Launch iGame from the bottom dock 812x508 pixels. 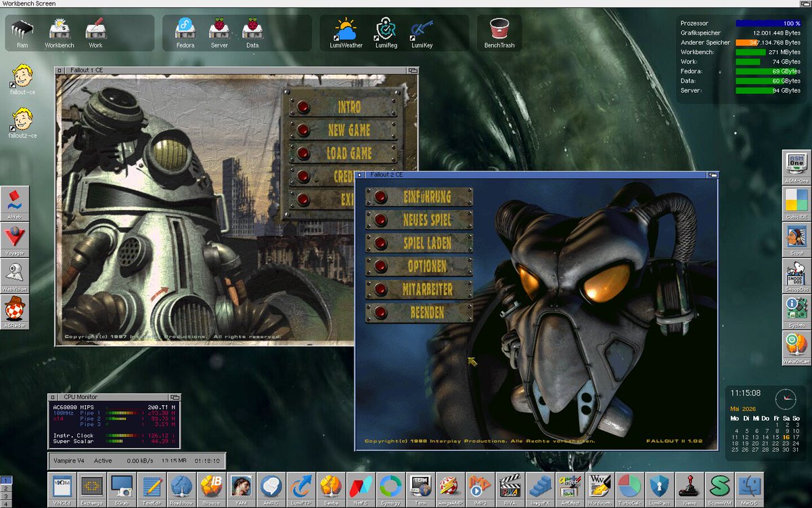click(x=689, y=490)
